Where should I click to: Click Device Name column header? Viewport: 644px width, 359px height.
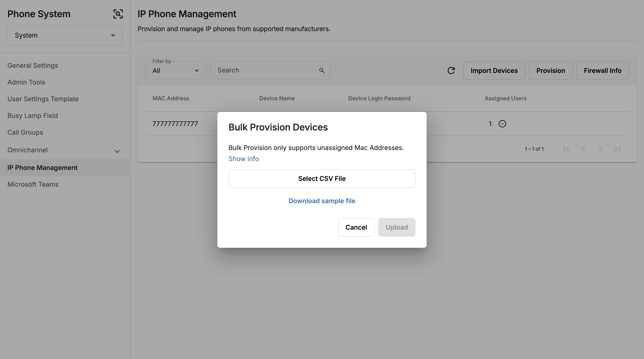[277, 98]
